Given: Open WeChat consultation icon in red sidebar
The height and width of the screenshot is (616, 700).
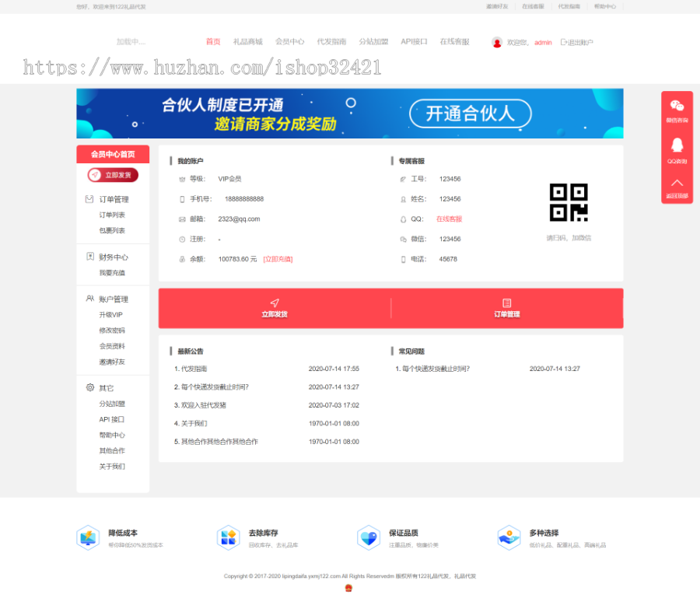Looking at the screenshot, I should coord(677,106).
